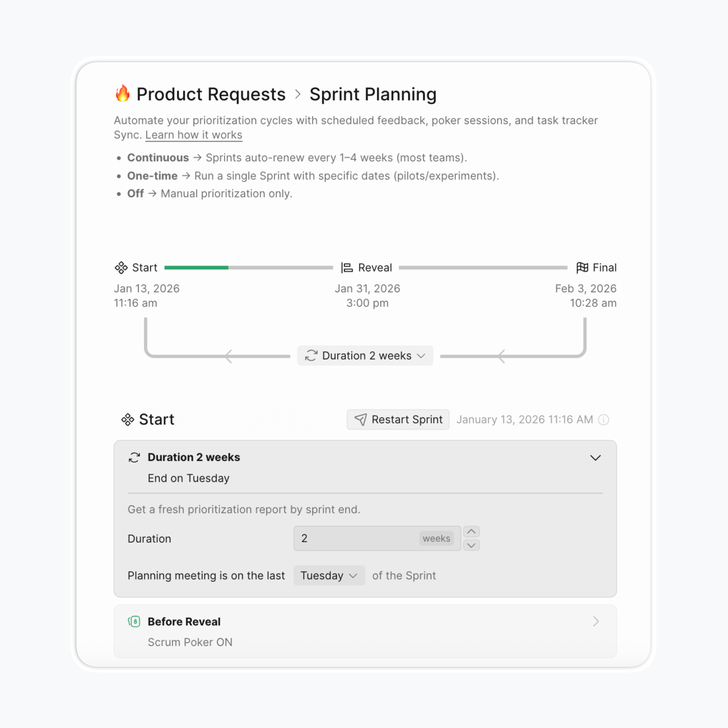728x728 pixels.
Task: Open the Tuesday weekday dropdown
Action: pyautogui.click(x=329, y=576)
